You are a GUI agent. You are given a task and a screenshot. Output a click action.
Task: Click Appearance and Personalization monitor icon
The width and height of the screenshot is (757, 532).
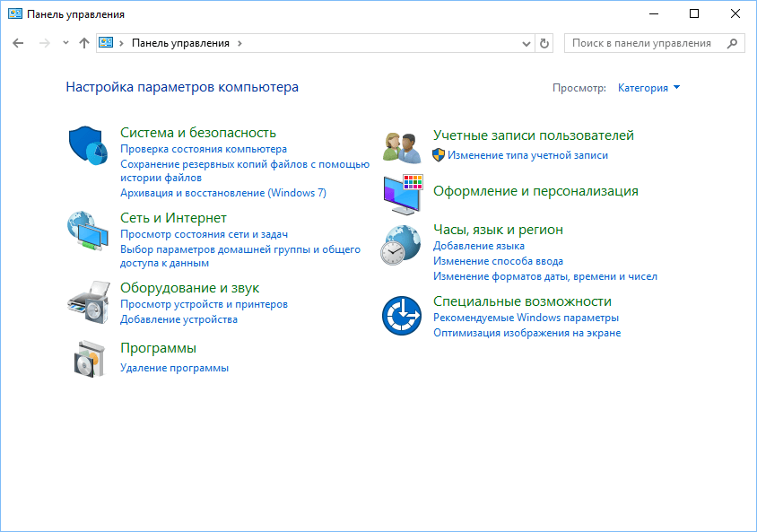(401, 192)
